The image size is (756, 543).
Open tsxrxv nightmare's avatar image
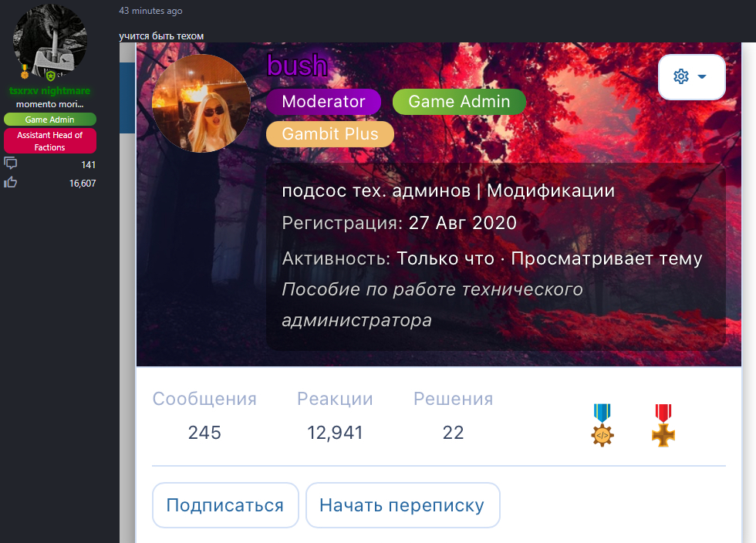50,42
